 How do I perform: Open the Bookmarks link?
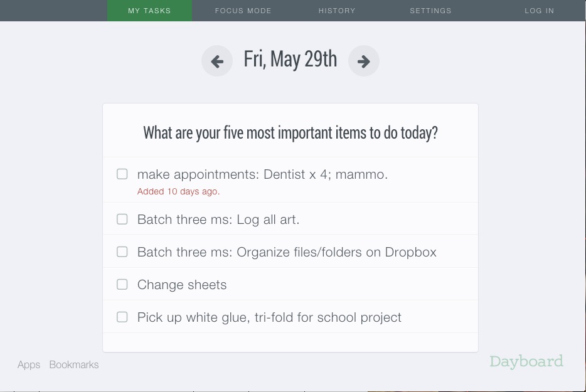pyautogui.click(x=74, y=364)
